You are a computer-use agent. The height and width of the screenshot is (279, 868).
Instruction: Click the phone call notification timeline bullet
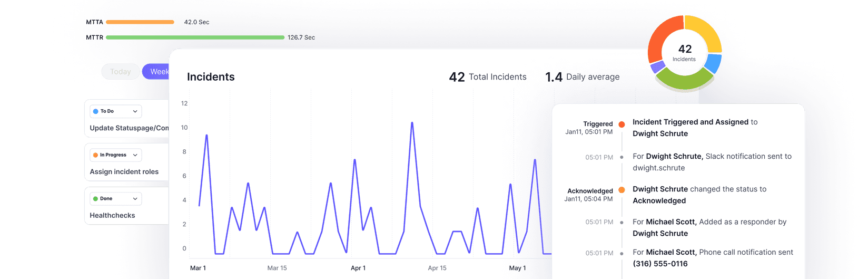(622, 253)
